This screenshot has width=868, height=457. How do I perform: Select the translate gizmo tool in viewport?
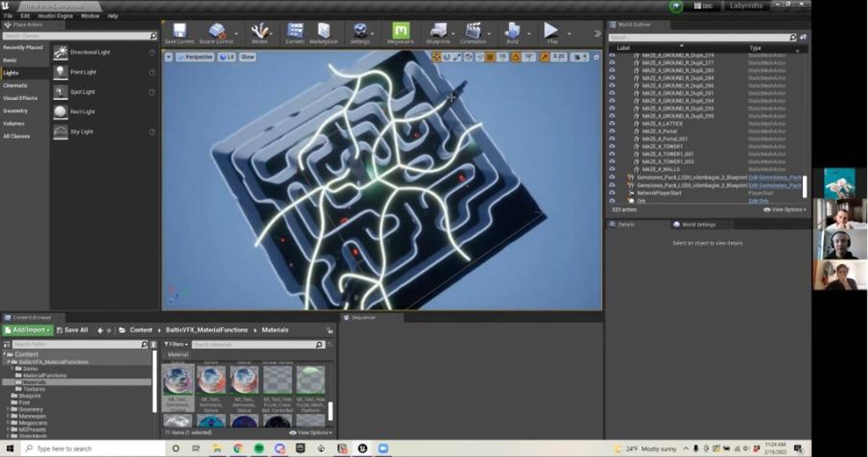click(x=436, y=57)
